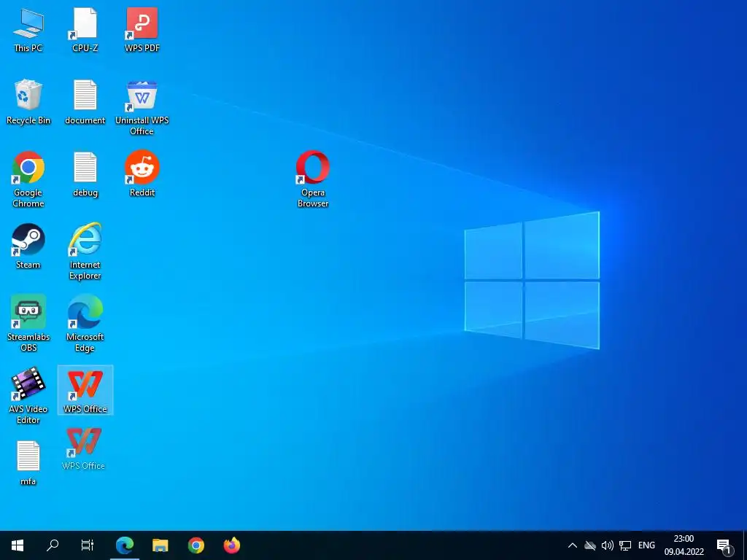747x560 pixels.
Task: Select the debug text file
Action: pyautogui.click(x=85, y=174)
